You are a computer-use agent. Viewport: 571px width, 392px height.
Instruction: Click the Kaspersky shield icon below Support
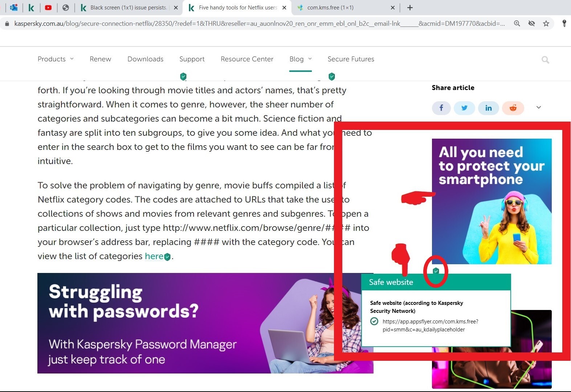coord(183,76)
